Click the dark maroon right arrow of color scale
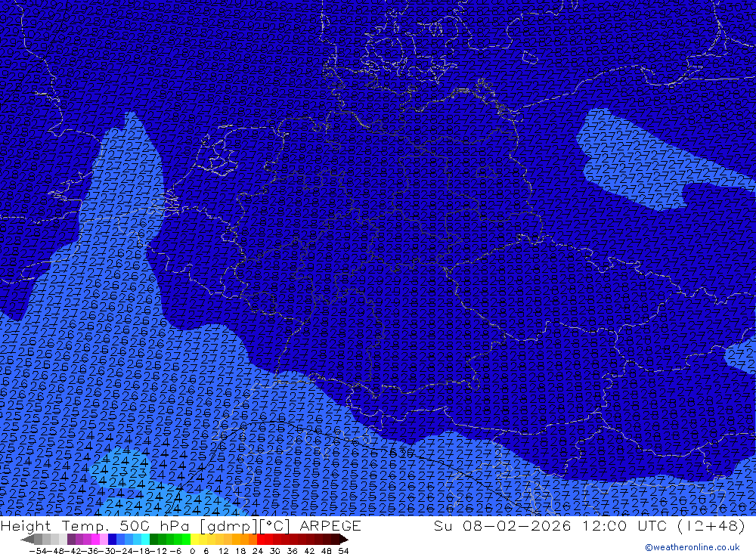 (x=344, y=540)
